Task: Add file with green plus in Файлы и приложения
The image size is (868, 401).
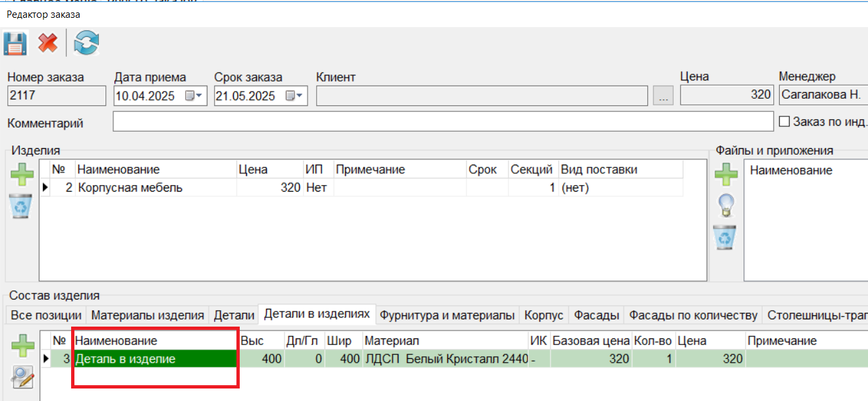Action: point(726,176)
